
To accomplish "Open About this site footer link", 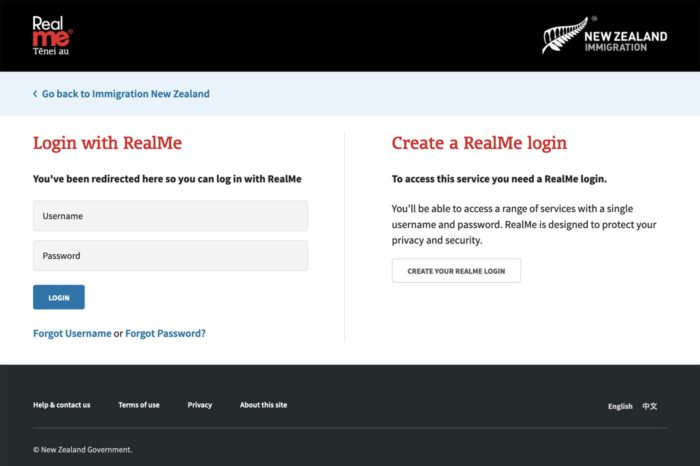I will [263, 405].
